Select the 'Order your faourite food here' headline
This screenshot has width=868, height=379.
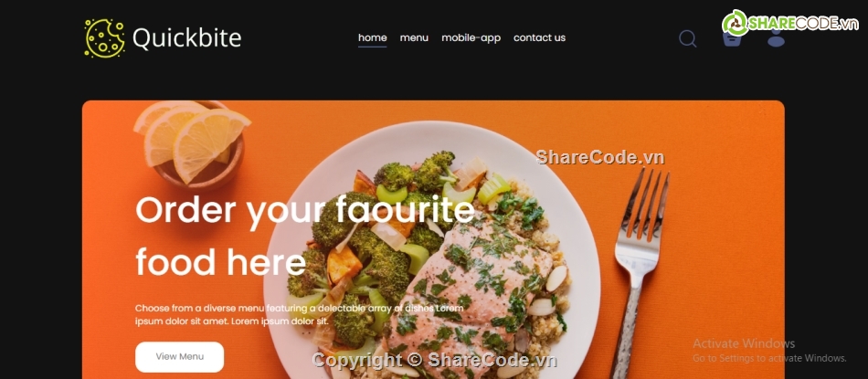pyautogui.click(x=305, y=235)
